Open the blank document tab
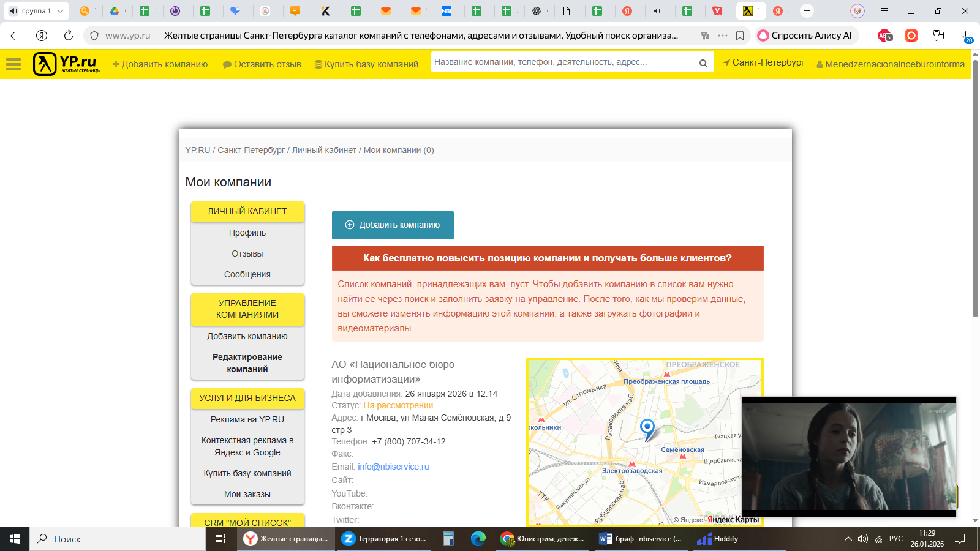The image size is (980, 551). [567, 11]
